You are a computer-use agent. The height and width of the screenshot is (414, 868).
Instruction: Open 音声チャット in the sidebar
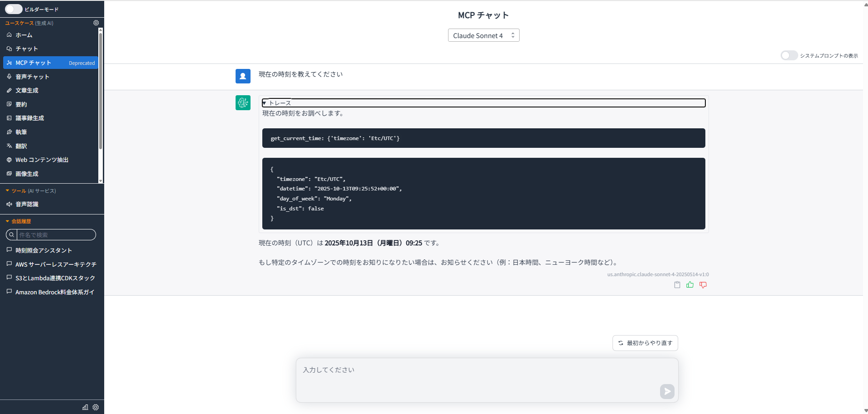pos(50,77)
